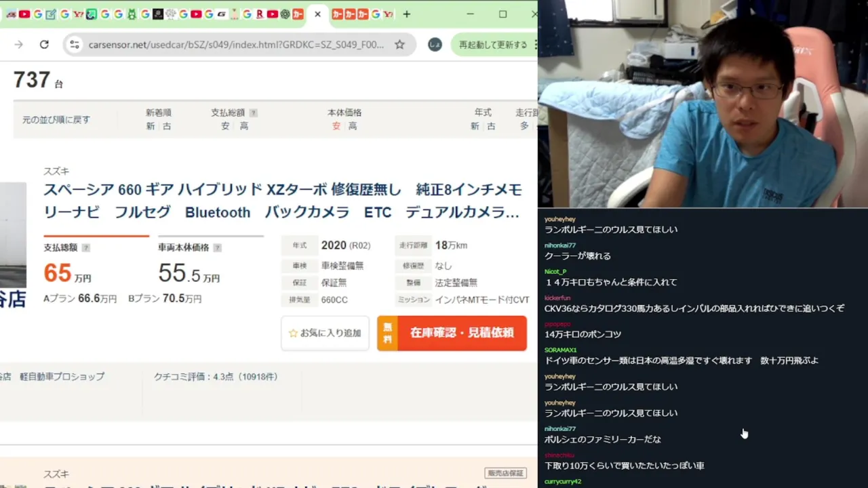Image resolution: width=868 pixels, height=488 pixels.
Task: Reload the carsensor page
Action: click(x=44, y=45)
